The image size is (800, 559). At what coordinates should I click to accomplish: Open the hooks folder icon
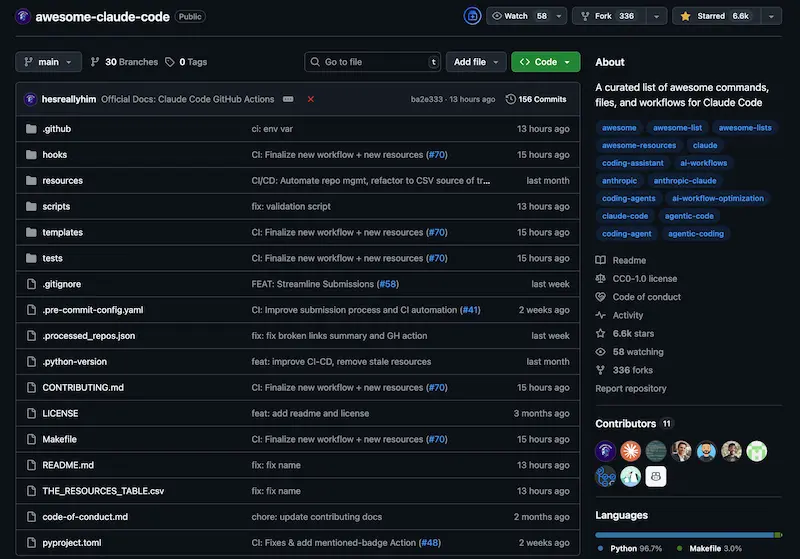[x=31, y=155]
